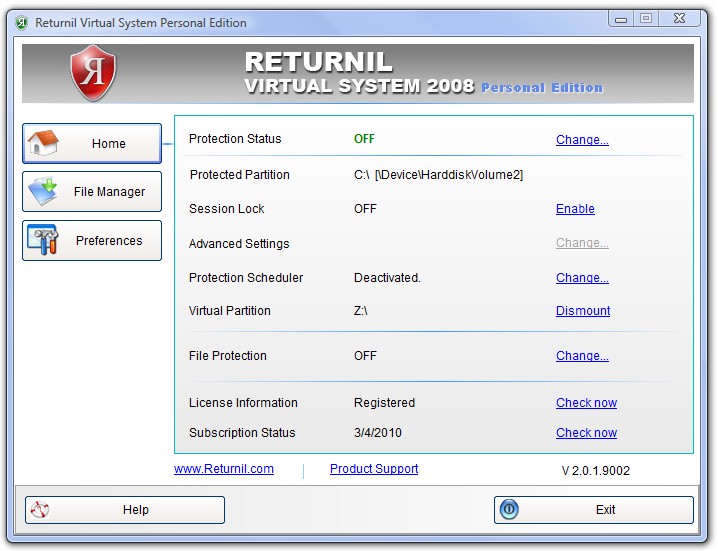Click the version number V 2.0.1.9002
This screenshot has width=718, height=551.
pyautogui.click(x=595, y=471)
